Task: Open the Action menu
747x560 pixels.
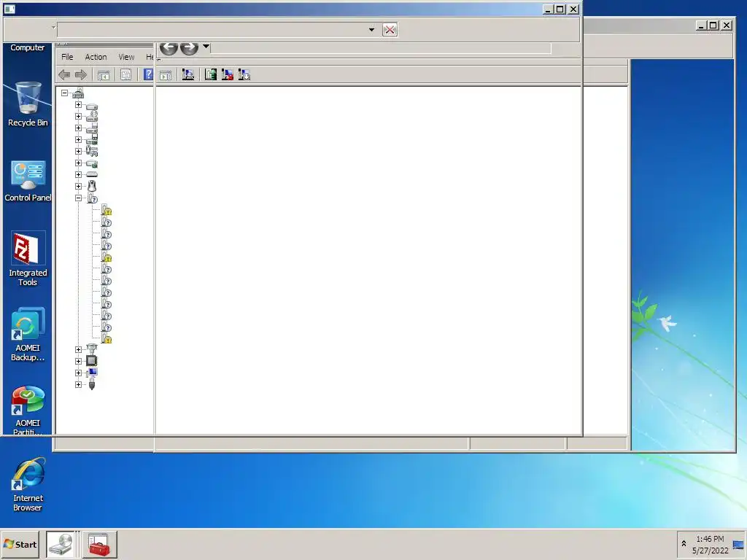Action: 96,57
